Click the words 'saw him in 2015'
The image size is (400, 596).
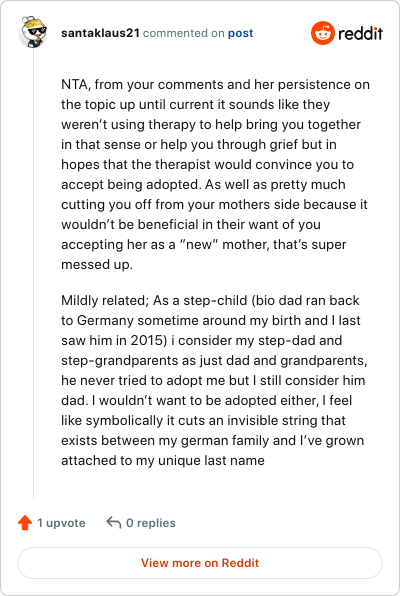tap(114, 340)
